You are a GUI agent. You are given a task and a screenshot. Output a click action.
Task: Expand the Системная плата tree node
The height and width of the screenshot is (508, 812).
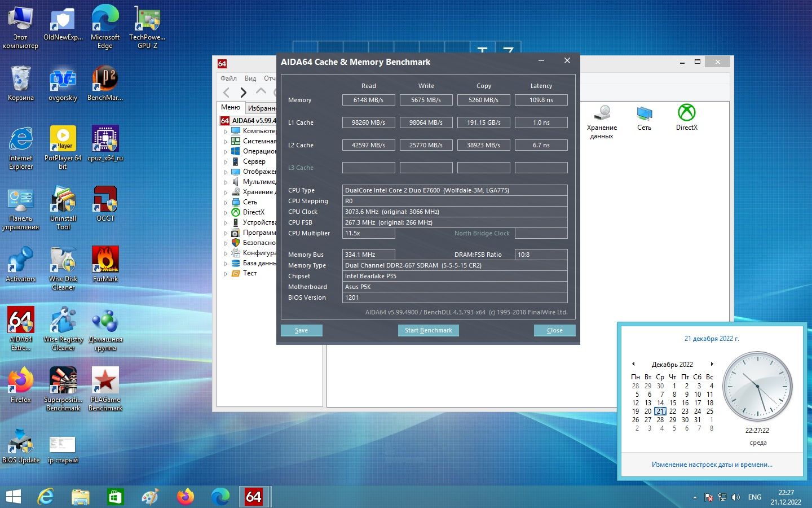pyautogui.click(x=226, y=141)
